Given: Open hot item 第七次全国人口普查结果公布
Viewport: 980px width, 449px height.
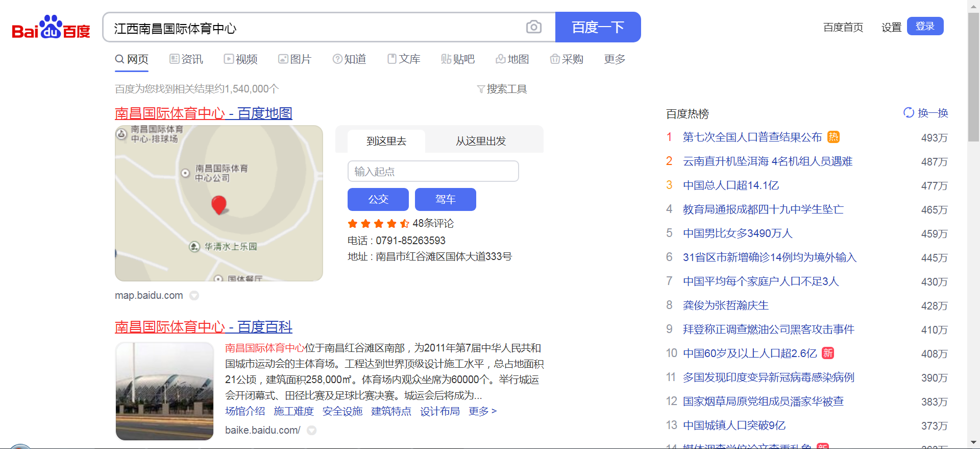Looking at the screenshot, I should (x=752, y=137).
